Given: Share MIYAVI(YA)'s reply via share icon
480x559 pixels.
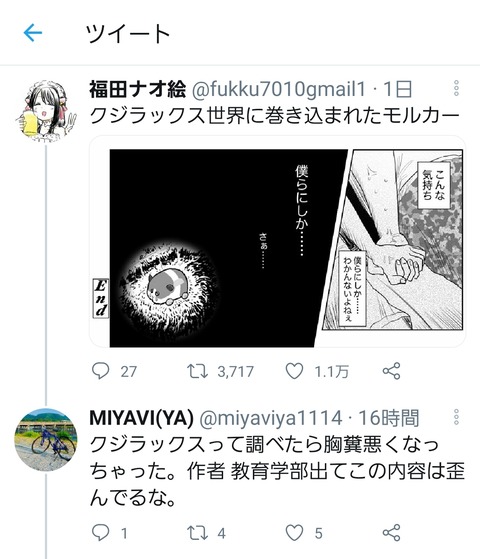Looking at the screenshot, I should pyautogui.click(x=392, y=533).
